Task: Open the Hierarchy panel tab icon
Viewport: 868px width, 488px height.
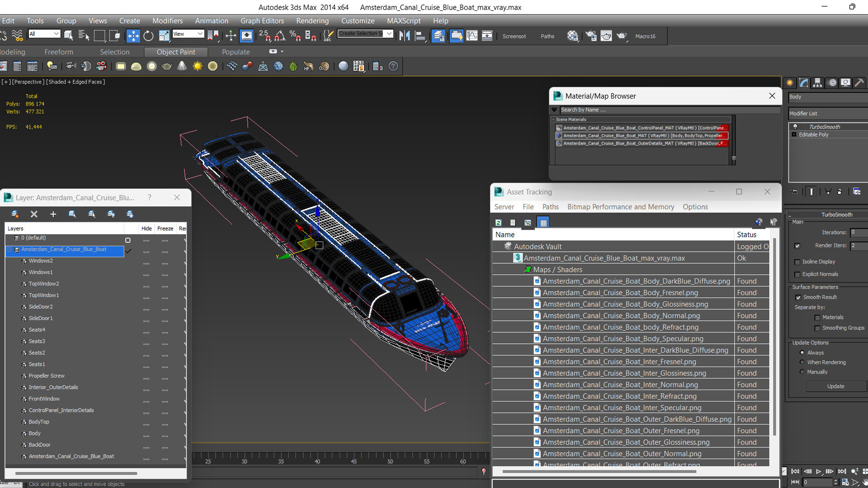Action: pos(817,83)
